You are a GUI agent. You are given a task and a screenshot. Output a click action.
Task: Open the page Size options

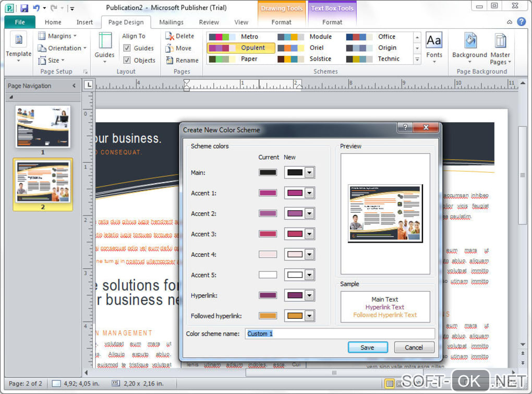pos(52,60)
